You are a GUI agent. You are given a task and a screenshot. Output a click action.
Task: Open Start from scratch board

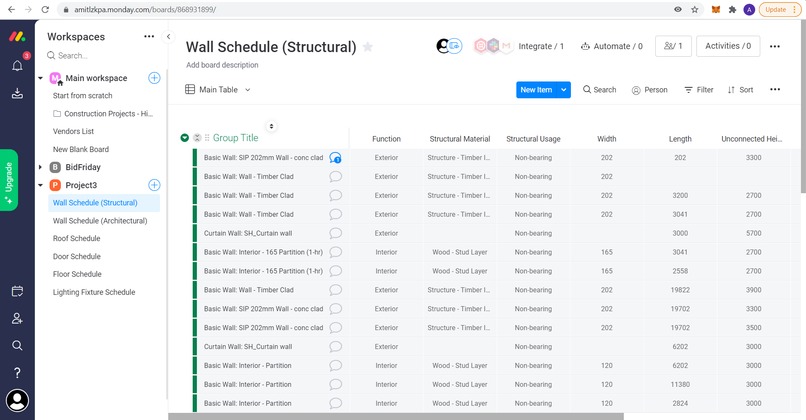pos(82,96)
